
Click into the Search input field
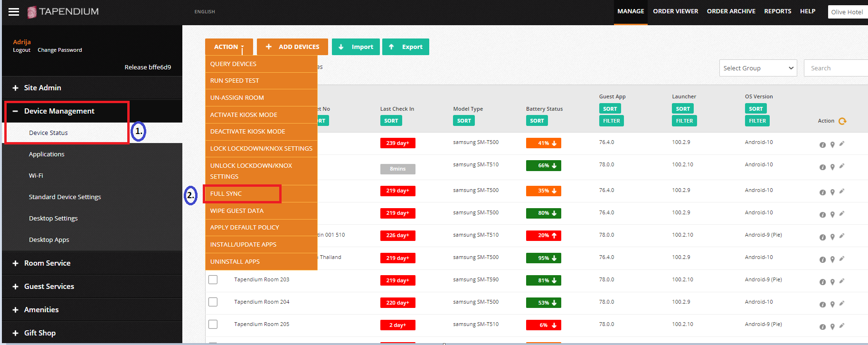(836, 68)
